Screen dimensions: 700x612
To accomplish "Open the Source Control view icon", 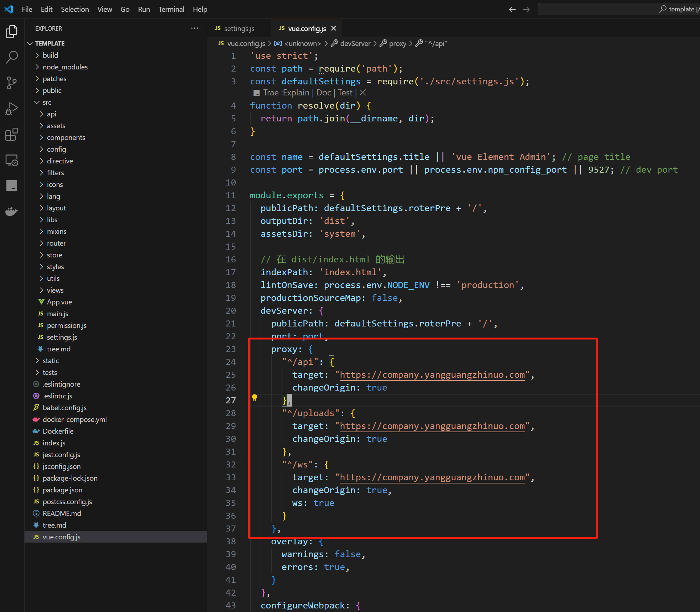I will [x=11, y=83].
